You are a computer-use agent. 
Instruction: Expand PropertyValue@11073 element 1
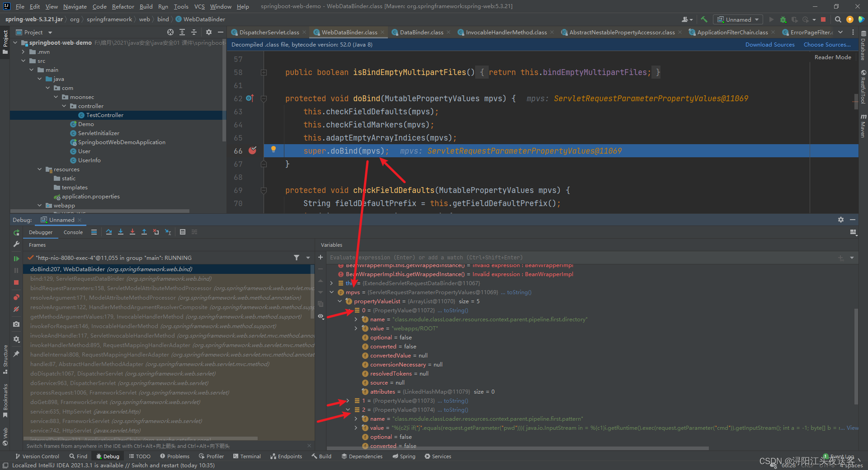click(348, 401)
